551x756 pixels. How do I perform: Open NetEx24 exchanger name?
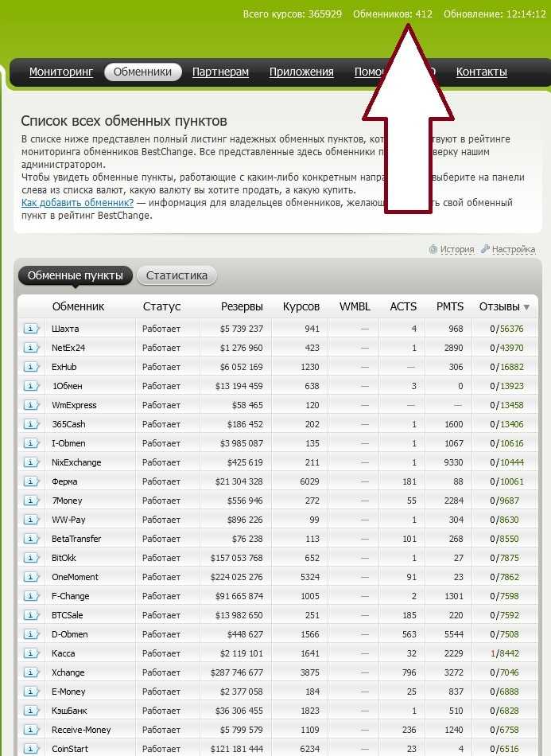(68, 348)
